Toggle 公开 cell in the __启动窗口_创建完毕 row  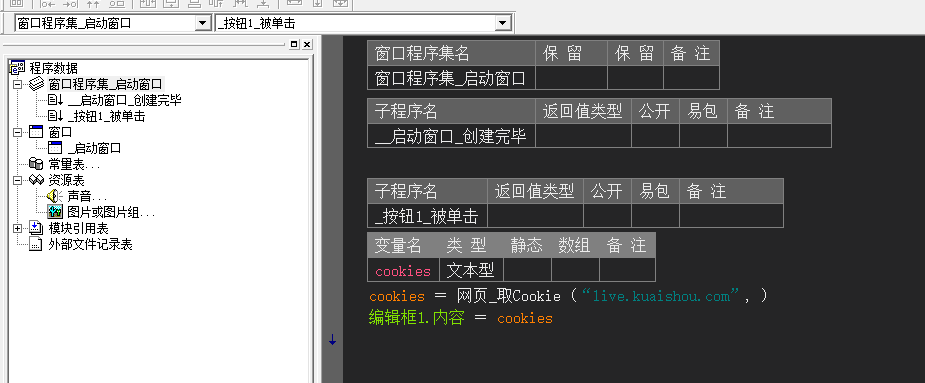pos(655,136)
